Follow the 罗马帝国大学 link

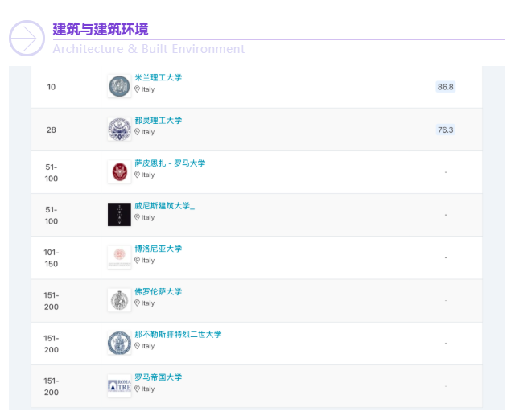(158, 377)
